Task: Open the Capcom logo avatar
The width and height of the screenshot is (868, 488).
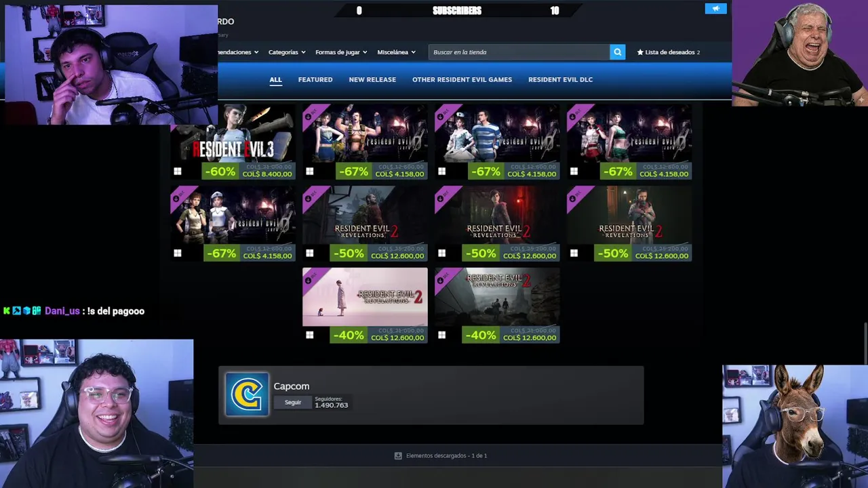Action: tap(247, 394)
